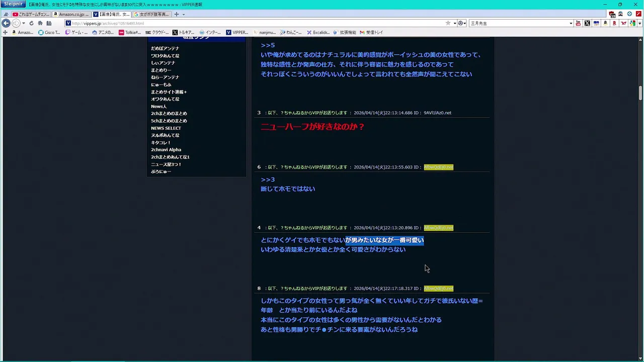Bookmark this page with the star icon
644x362 pixels.
[x=448, y=23]
